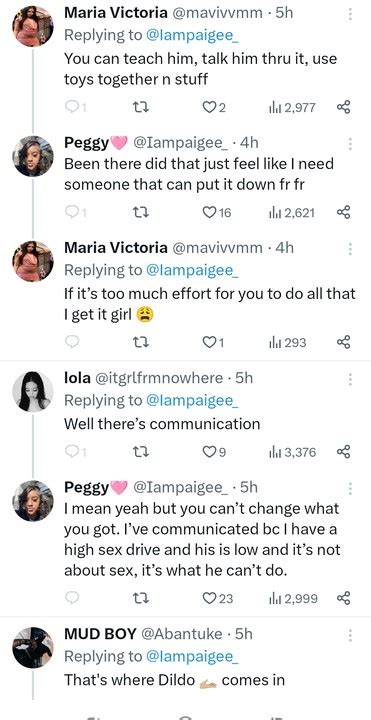Visit Maria Victoria's profile name on first tweet
Screen dimensions: 371x720
pos(116,13)
